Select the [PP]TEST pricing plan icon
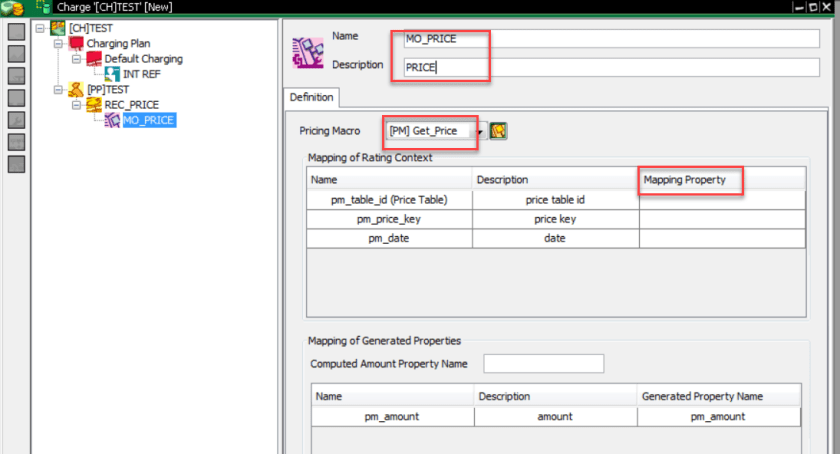Viewport: 840px width, 454px height. click(x=76, y=90)
